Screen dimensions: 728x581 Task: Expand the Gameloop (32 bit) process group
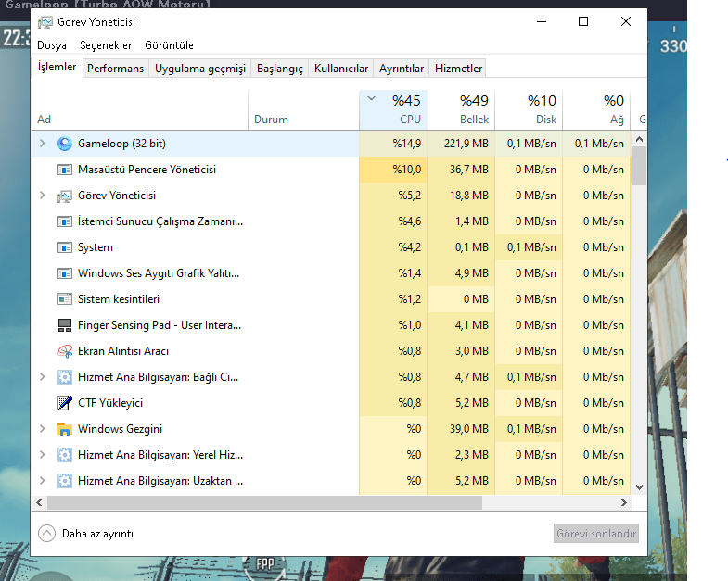click(43, 144)
